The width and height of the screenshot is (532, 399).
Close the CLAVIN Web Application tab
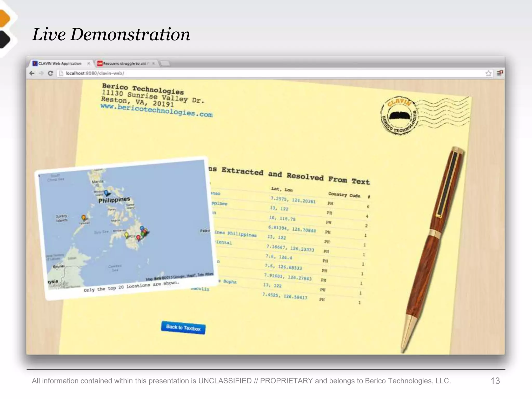point(89,63)
